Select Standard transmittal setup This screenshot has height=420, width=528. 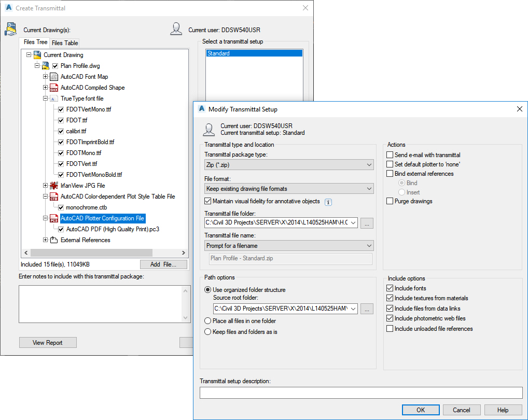254,53
